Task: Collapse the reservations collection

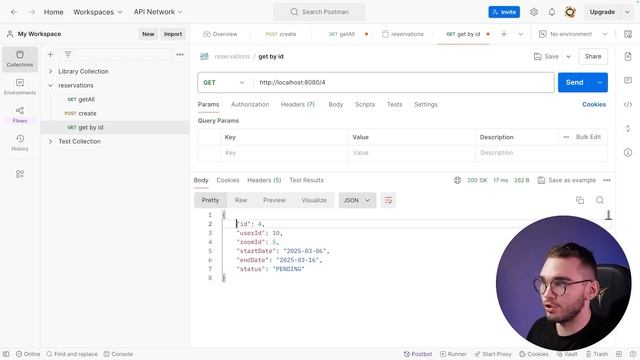Action: tap(51, 85)
